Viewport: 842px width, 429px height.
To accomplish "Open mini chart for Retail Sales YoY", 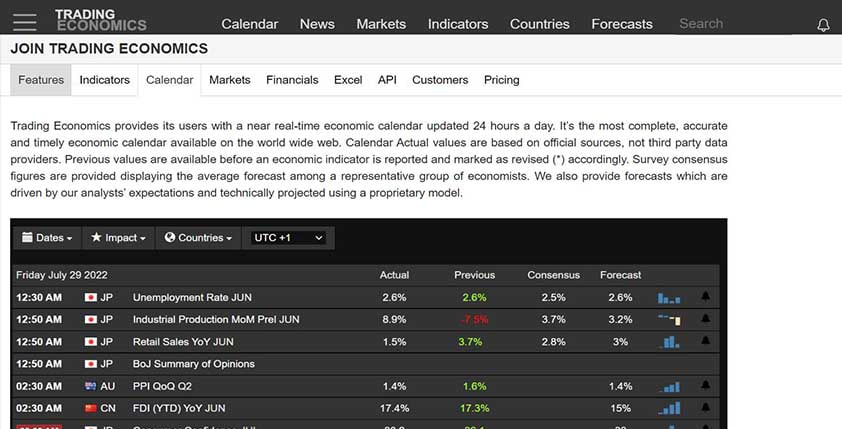I will 669,342.
